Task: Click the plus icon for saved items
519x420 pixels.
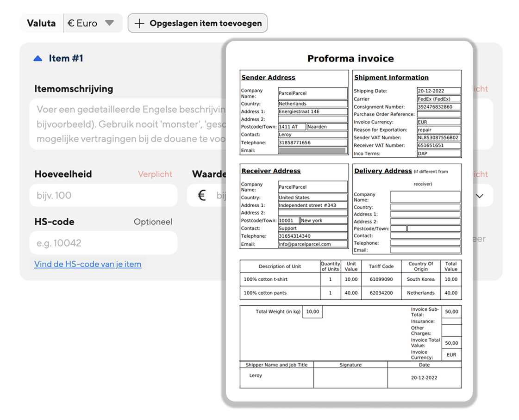Action: (139, 24)
